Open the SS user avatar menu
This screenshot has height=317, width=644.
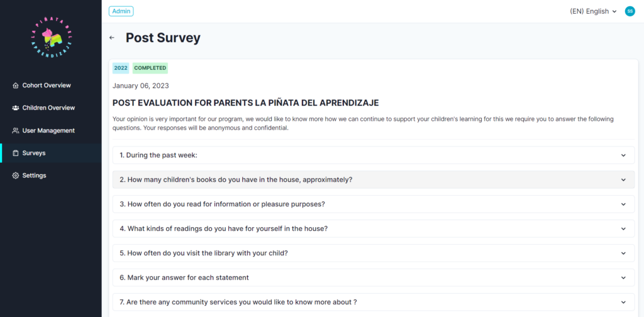point(630,11)
